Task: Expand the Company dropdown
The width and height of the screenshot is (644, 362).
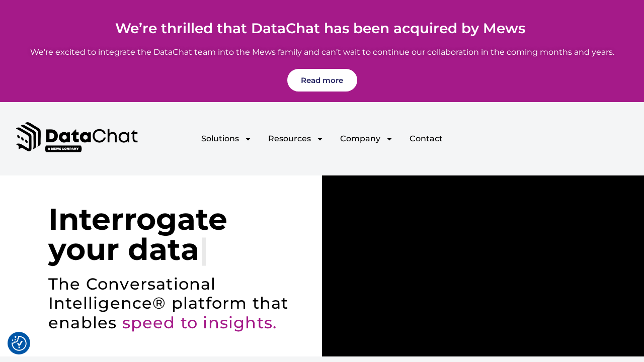Action: coord(360,138)
